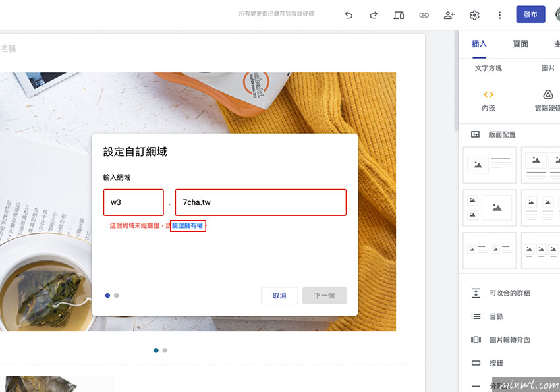Click 取消 to cancel the dialog

[x=279, y=296]
